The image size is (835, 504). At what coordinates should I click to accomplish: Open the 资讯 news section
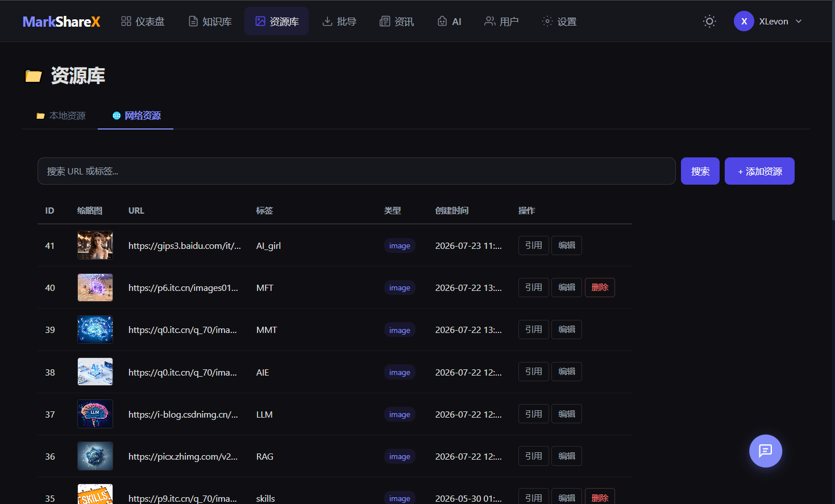tap(397, 22)
